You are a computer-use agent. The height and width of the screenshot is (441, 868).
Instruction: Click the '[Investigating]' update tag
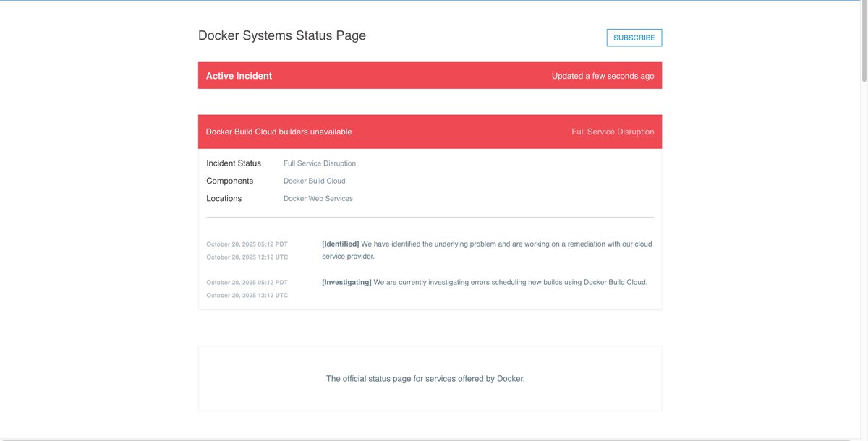346,282
